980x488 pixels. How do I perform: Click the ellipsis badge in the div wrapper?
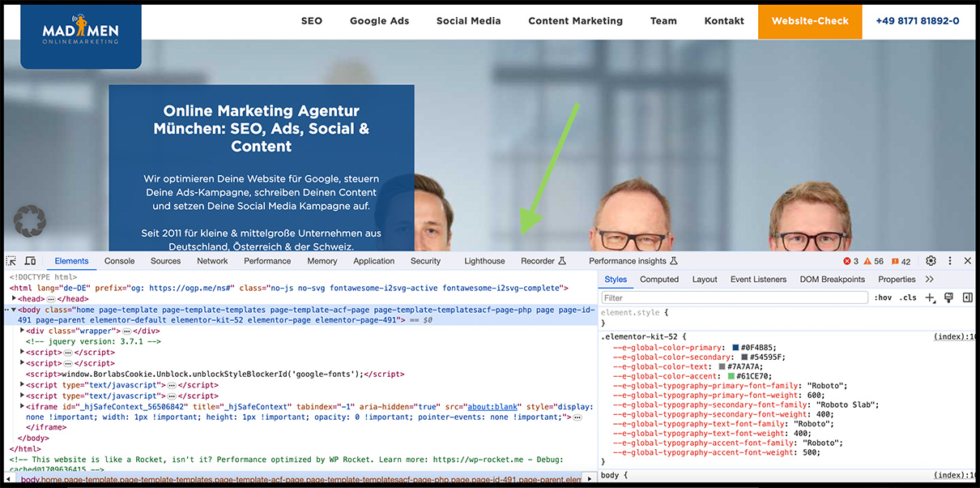tap(126, 331)
